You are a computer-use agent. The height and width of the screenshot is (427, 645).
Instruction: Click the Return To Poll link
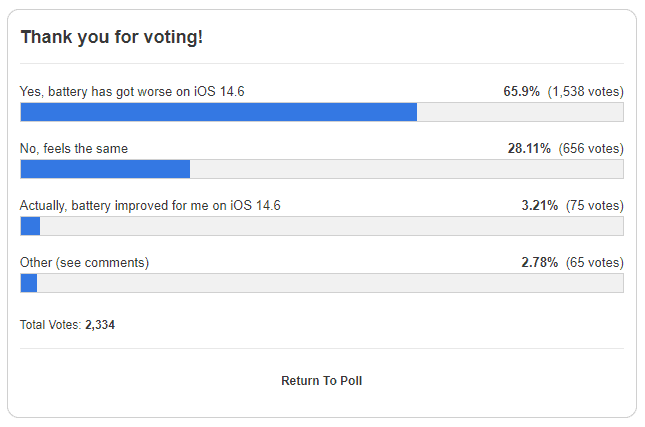coord(321,381)
